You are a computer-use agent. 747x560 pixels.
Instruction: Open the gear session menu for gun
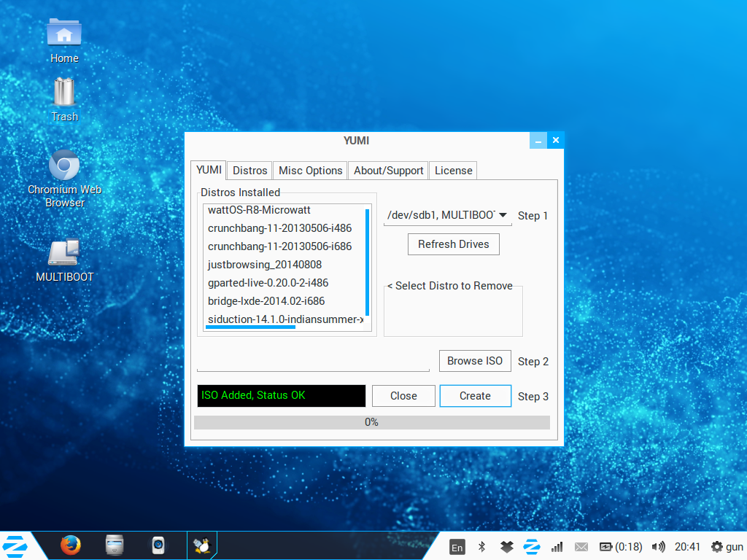tap(727, 547)
